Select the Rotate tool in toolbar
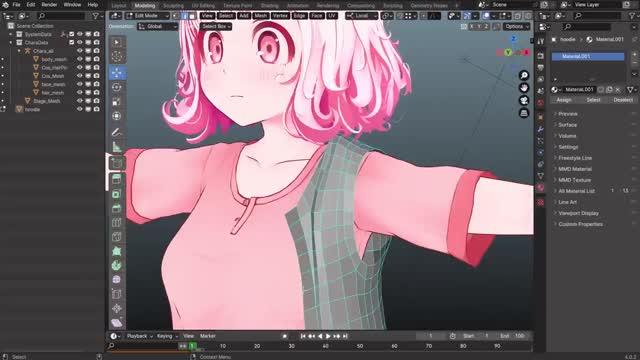Image resolution: width=640 pixels, height=360 pixels. [x=117, y=87]
